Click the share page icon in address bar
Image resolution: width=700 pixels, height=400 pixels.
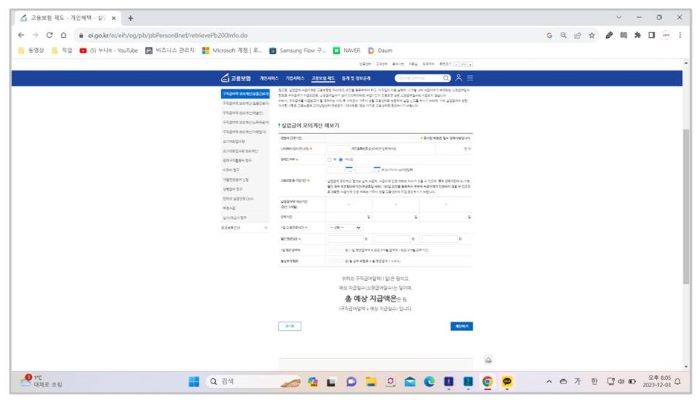[577, 35]
